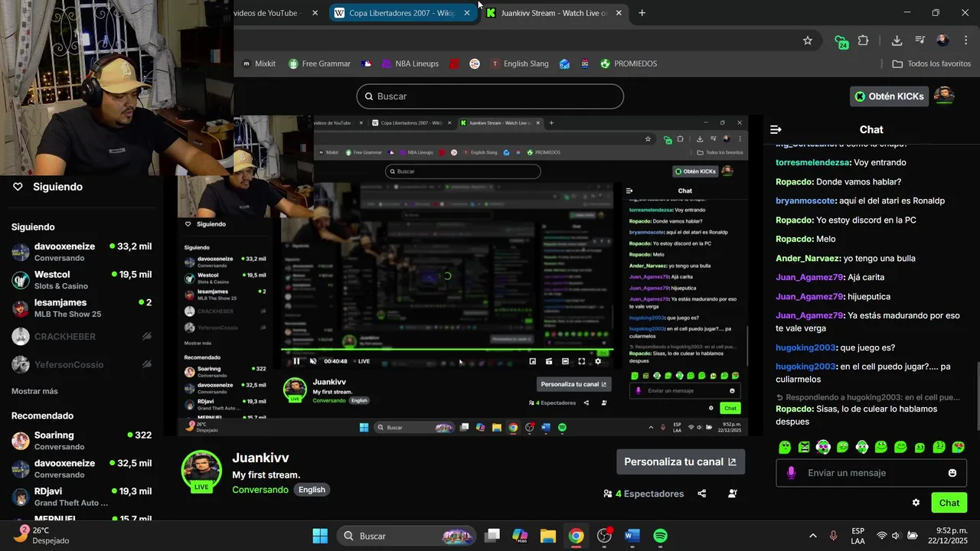980x551 pixels.
Task: Open a new browser tab
Action: pyautogui.click(x=642, y=13)
